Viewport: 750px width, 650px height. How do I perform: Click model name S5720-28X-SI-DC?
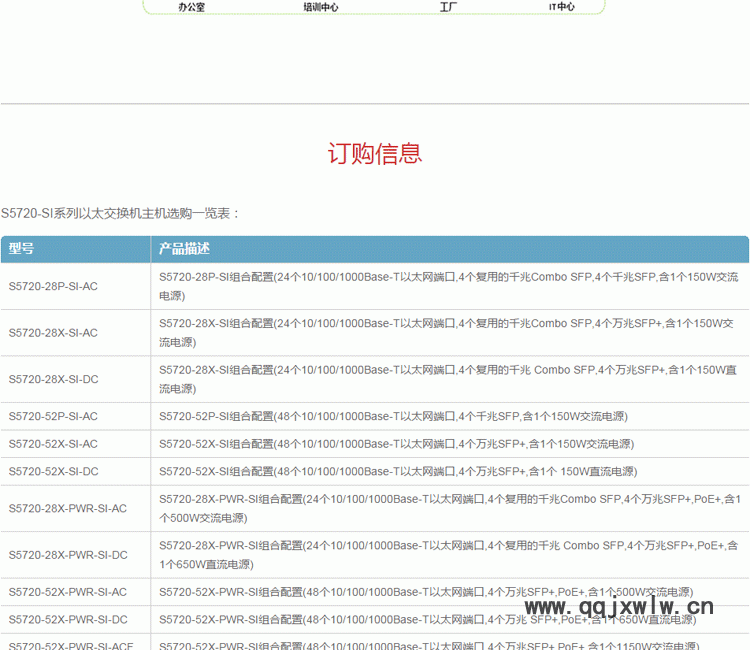53,379
